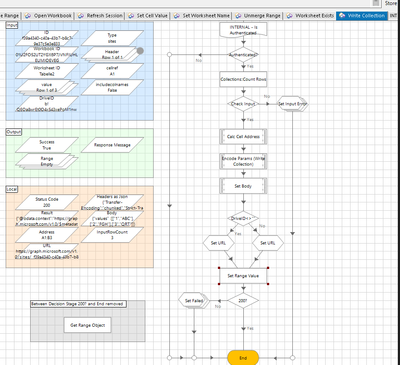Click the Input block label

click(12, 25)
